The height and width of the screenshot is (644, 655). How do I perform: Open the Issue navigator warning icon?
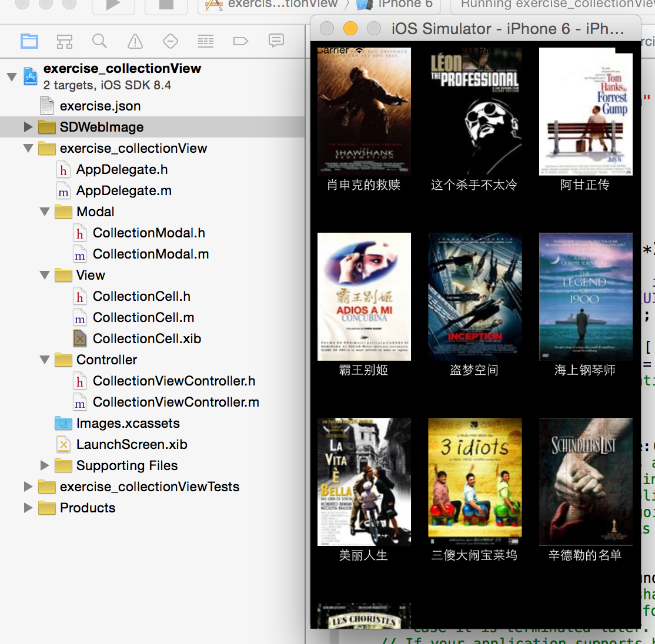pyautogui.click(x=135, y=41)
